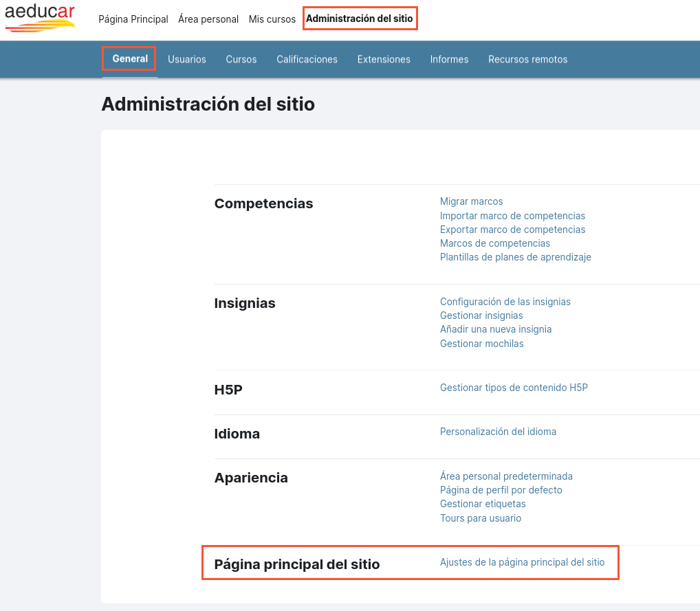Switch to the Informes tab
This screenshot has height=611, width=700.
point(449,59)
